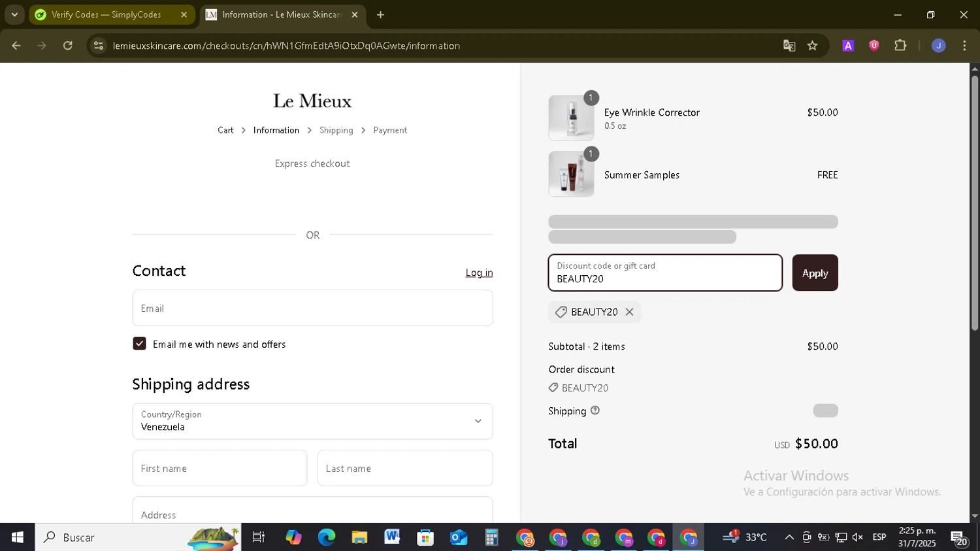Close the Verify Codes tab

coord(184,14)
